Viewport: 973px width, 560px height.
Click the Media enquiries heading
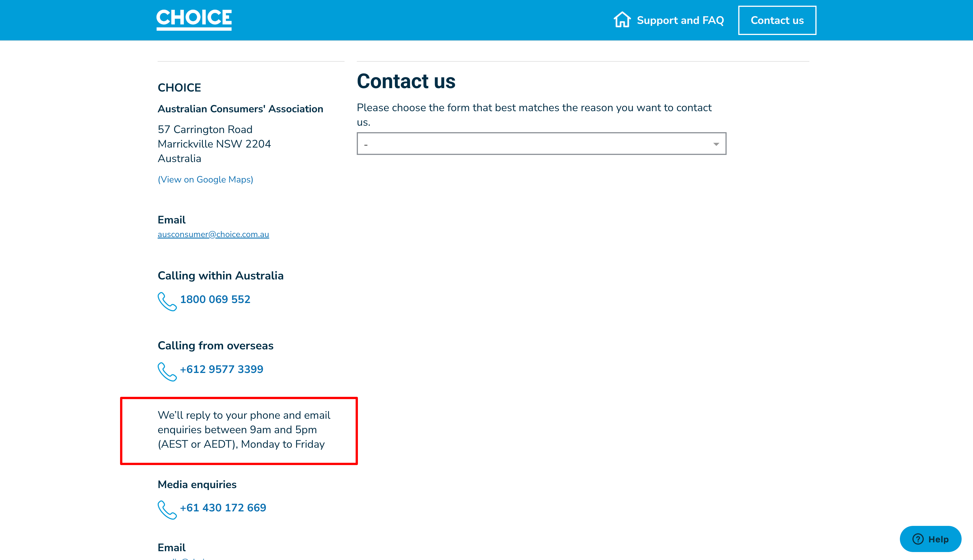(197, 485)
